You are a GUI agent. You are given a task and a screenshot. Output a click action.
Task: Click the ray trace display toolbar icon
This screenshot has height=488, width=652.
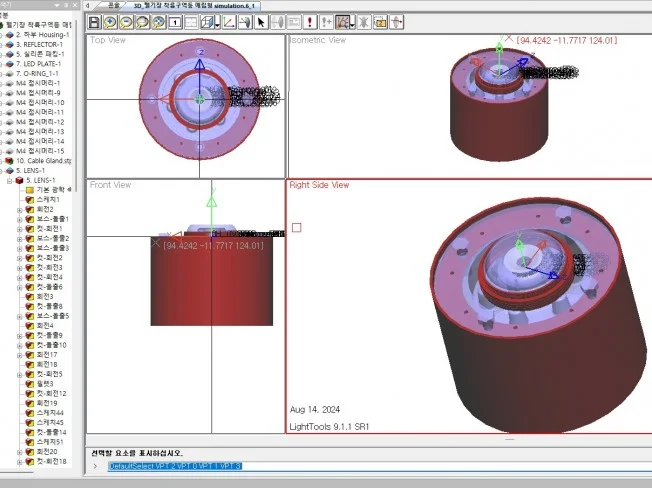tap(343, 21)
